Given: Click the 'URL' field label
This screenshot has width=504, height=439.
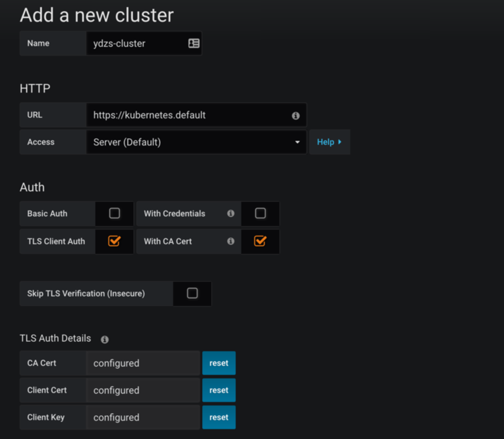Looking at the screenshot, I should click(35, 115).
